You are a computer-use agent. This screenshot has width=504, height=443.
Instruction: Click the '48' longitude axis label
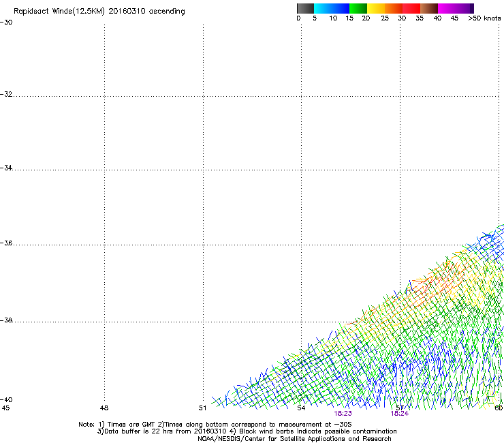pyautogui.click(x=104, y=408)
